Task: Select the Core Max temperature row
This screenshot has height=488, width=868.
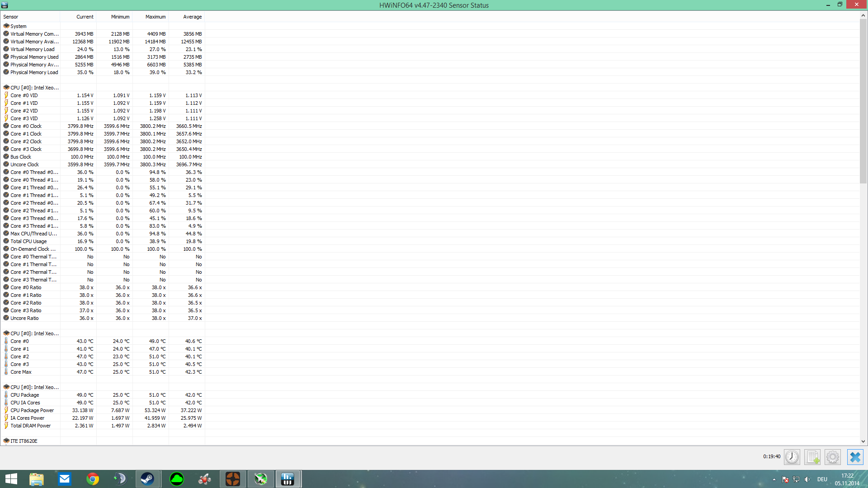Action: click(21, 372)
